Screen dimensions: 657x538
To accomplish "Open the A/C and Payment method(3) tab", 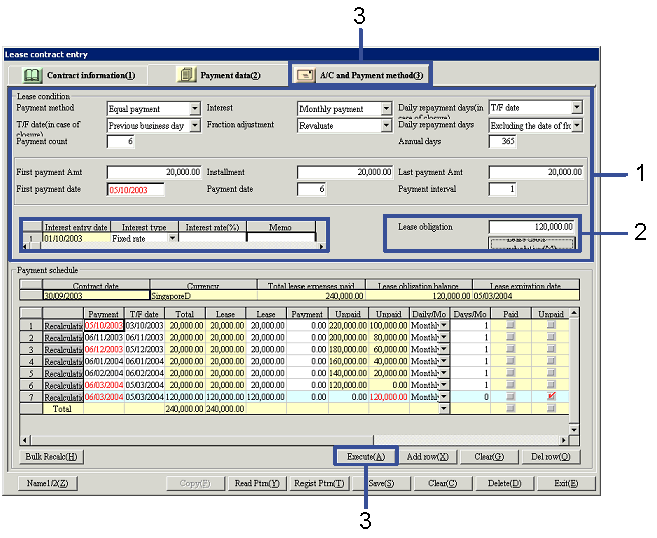I will point(360,75).
